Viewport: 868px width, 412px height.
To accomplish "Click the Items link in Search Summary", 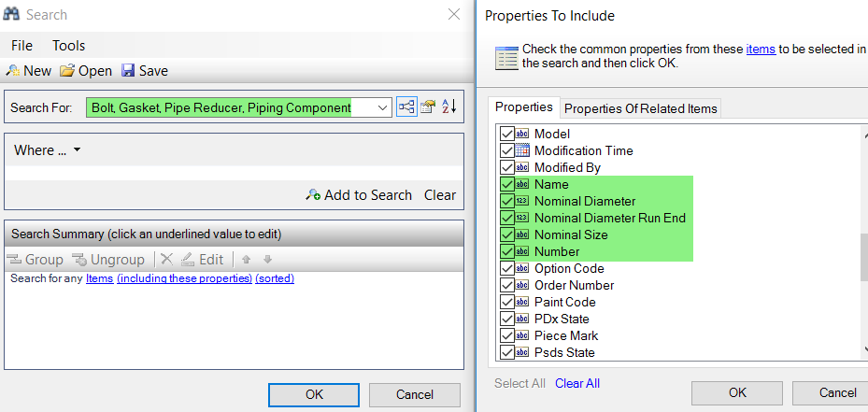I will click(100, 278).
